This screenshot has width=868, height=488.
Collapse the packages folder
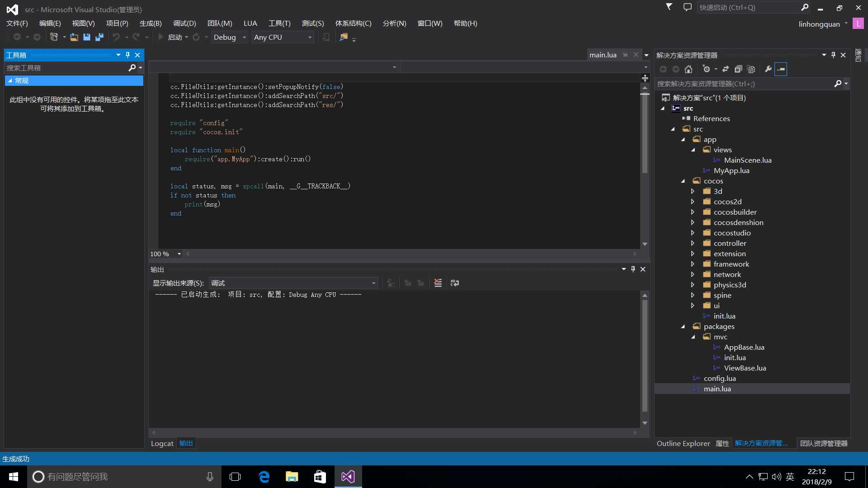pos(683,326)
